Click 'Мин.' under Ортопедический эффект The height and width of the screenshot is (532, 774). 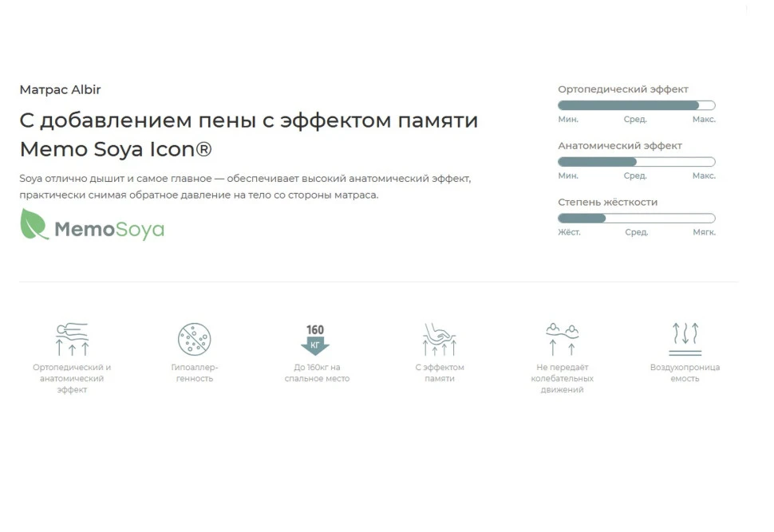pyautogui.click(x=568, y=120)
